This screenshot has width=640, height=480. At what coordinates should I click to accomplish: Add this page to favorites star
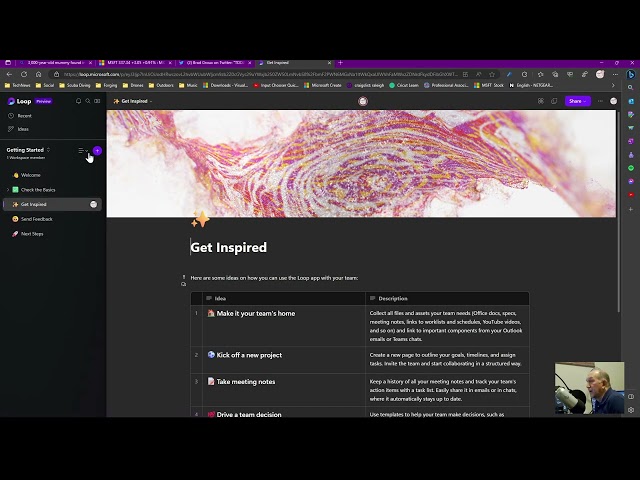click(492, 74)
